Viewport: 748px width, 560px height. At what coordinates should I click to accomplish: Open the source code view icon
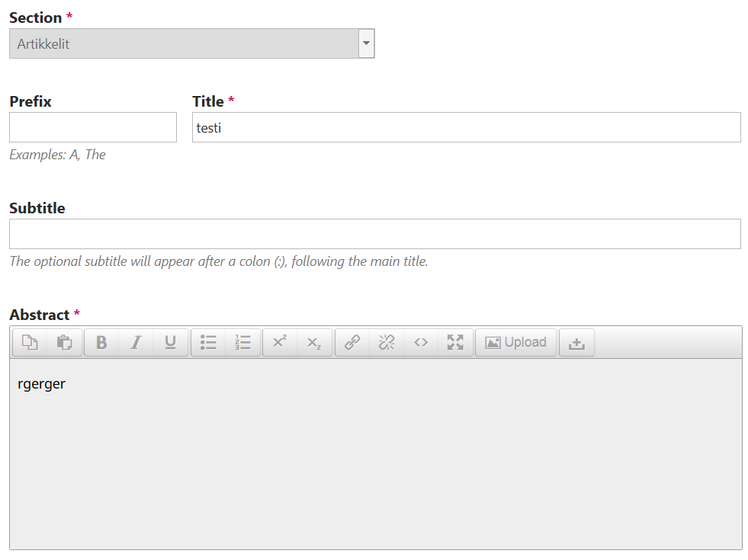(421, 342)
